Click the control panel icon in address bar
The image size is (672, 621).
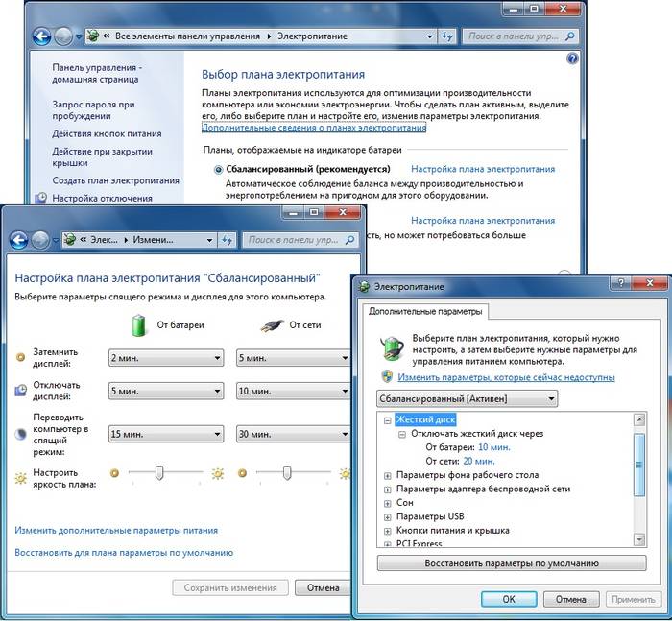click(92, 36)
